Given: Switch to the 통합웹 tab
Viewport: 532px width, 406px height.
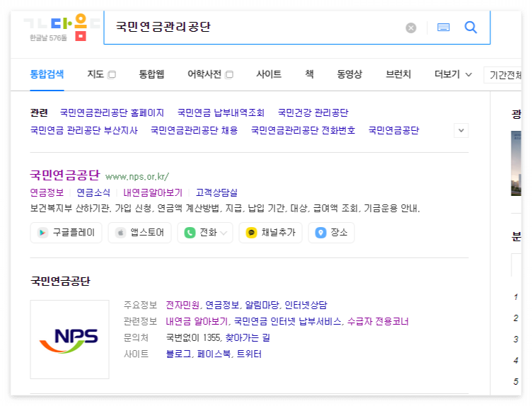Looking at the screenshot, I should coord(151,74).
